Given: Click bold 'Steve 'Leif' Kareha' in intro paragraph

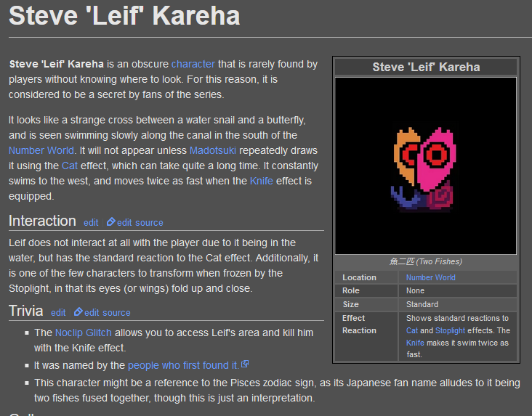Looking at the screenshot, I should [56, 64].
